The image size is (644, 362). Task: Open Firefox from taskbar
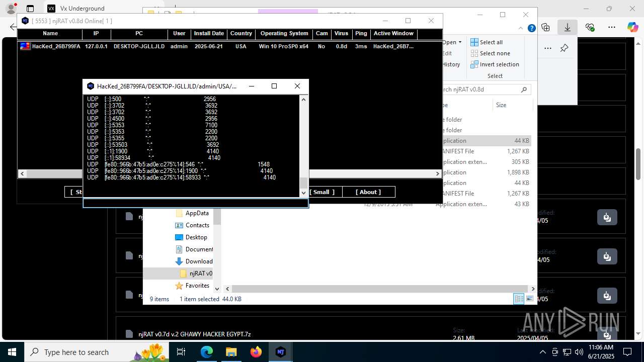[x=256, y=352]
